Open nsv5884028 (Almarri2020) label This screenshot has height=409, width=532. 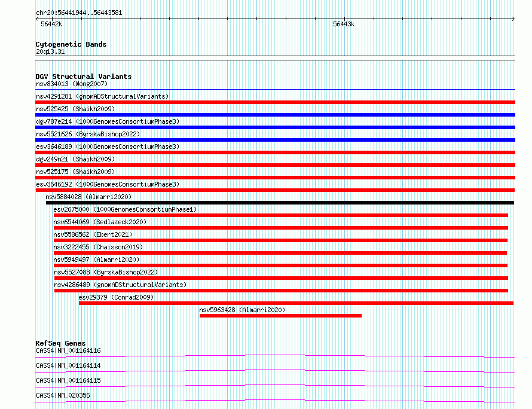coord(88,197)
